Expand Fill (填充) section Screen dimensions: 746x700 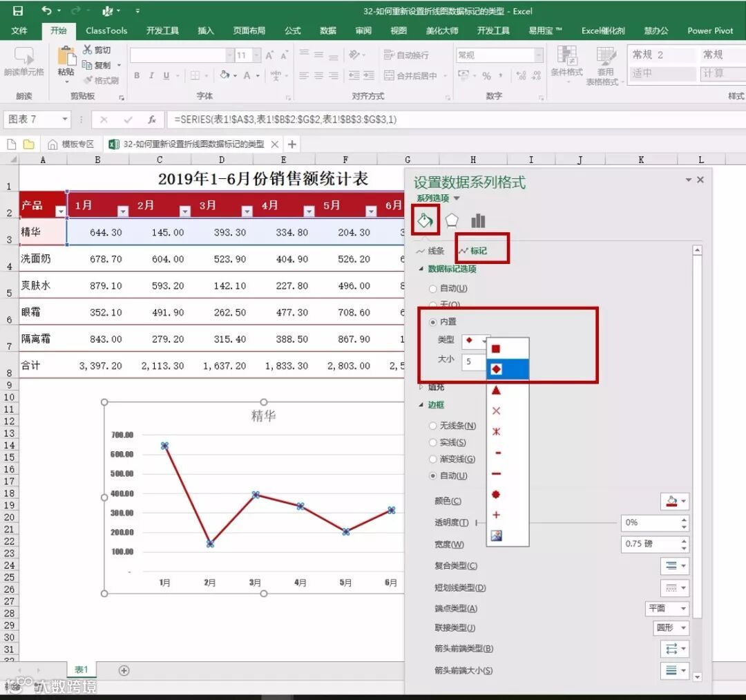point(421,388)
